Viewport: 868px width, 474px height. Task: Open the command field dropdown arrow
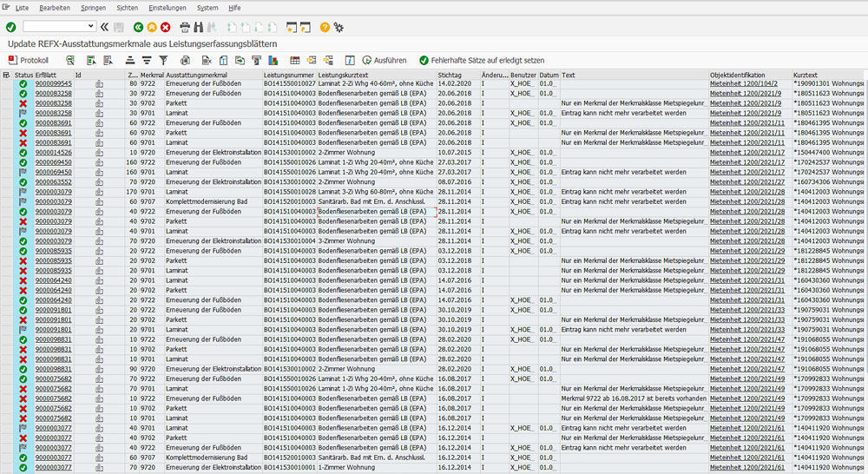click(x=91, y=28)
